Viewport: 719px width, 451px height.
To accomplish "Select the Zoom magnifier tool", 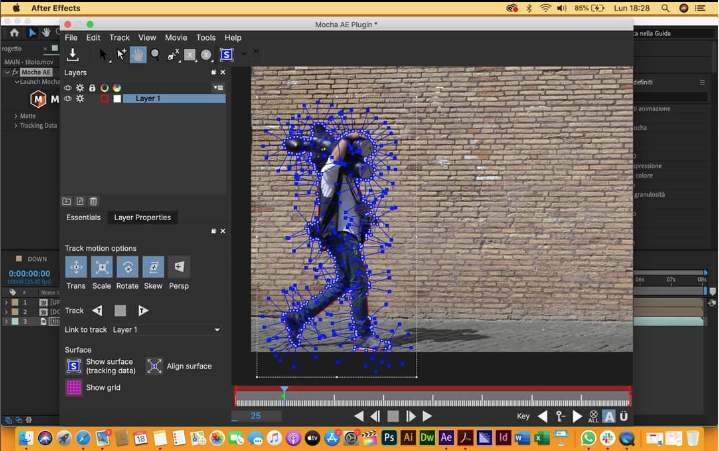I will 156,54.
